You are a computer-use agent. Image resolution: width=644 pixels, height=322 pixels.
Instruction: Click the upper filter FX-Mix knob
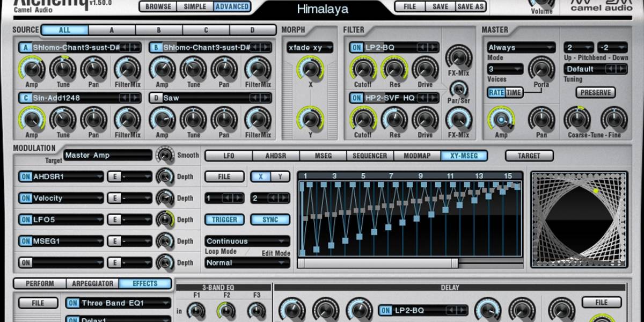click(x=459, y=57)
